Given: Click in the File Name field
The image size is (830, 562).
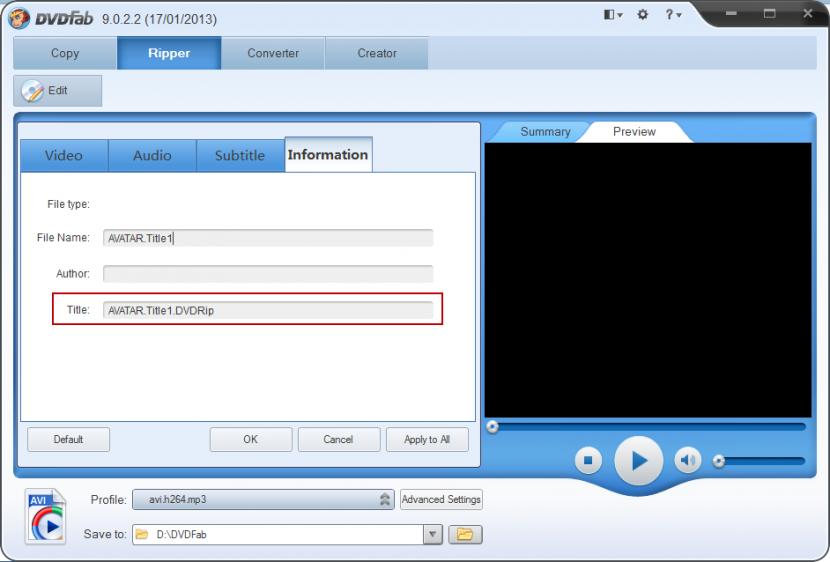Looking at the screenshot, I should [268, 238].
